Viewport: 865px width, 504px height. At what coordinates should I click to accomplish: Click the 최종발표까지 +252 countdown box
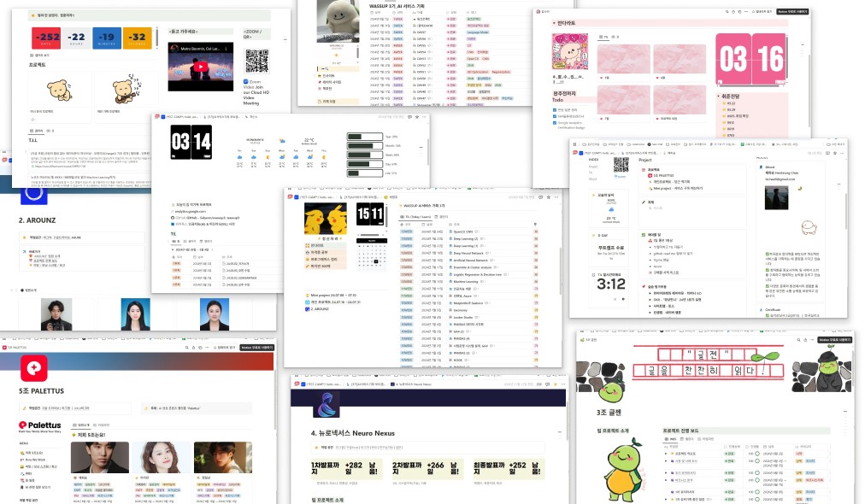[x=508, y=468]
